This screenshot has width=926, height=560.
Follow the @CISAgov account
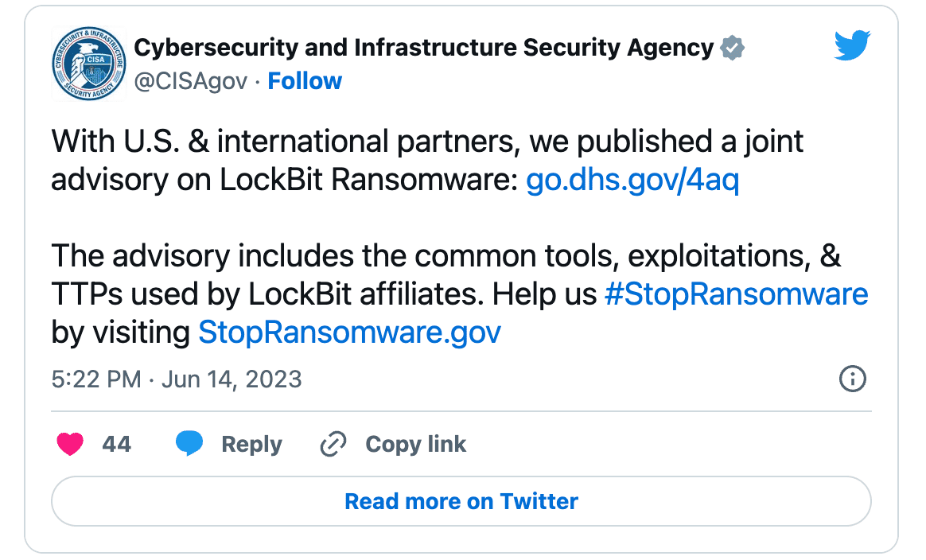305,80
